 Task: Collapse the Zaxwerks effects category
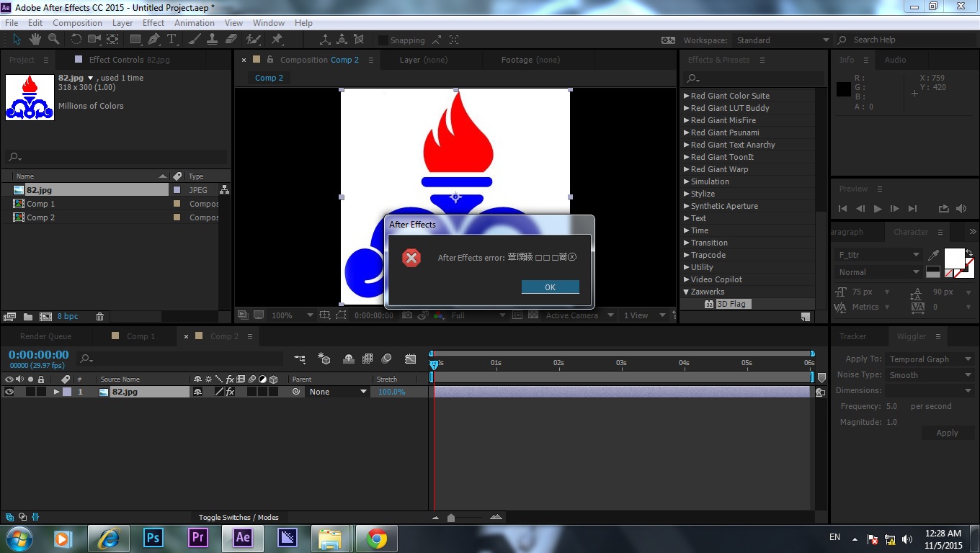[x=686, y=292]
